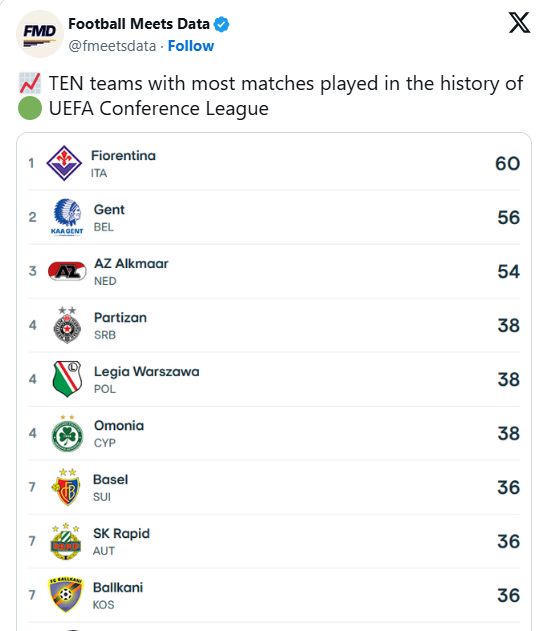
Task: Click Fiorentina's matches count 60
Action: click(507, 163)
